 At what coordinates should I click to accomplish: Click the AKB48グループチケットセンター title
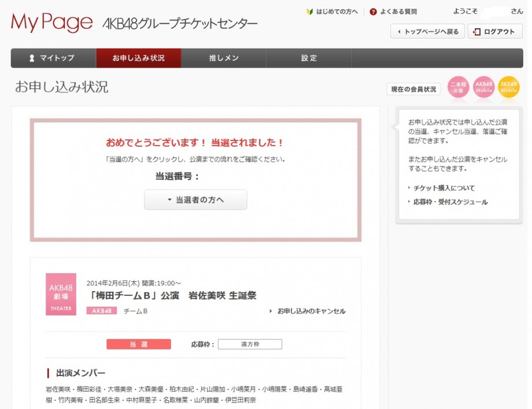click(x=180, y=24)
